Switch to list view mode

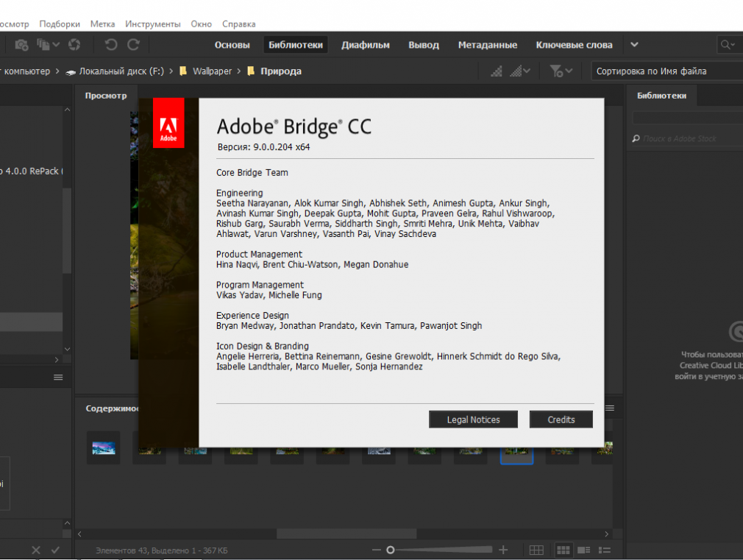coord(604,550)
